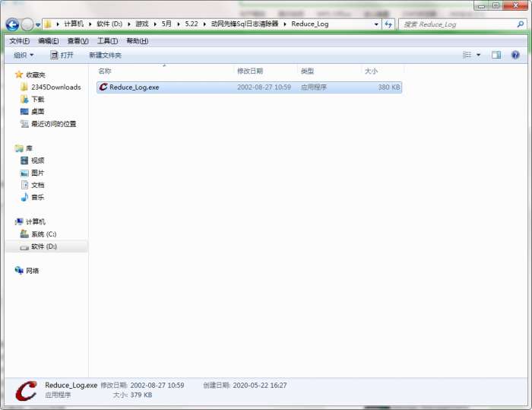Sort by the 名称 column header
This screenshot has width=532, height=410.
(164, 72)
